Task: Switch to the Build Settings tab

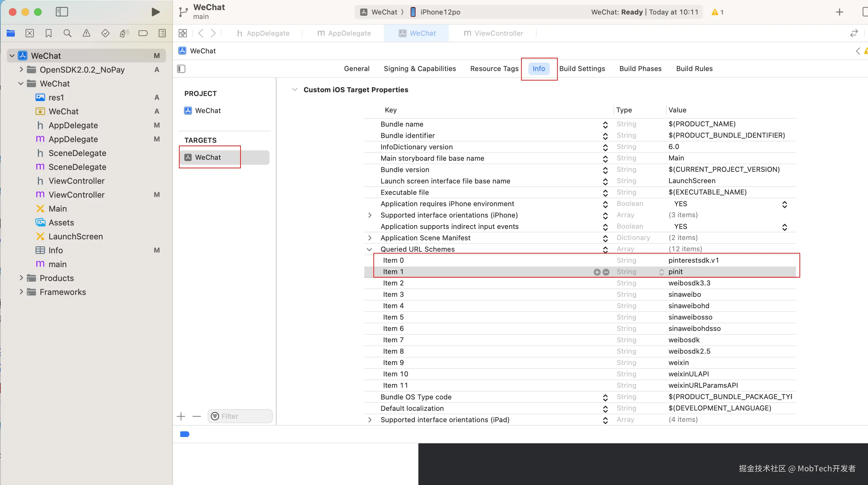Action: pyautogui.click(x=582, y=69)
